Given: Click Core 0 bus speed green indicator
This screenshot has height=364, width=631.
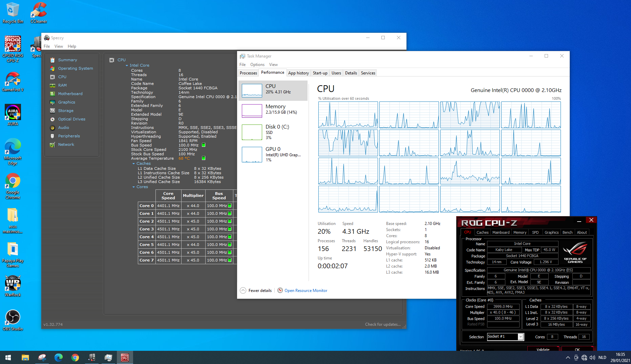Looking at the screenshot, I should pos(230,206).
